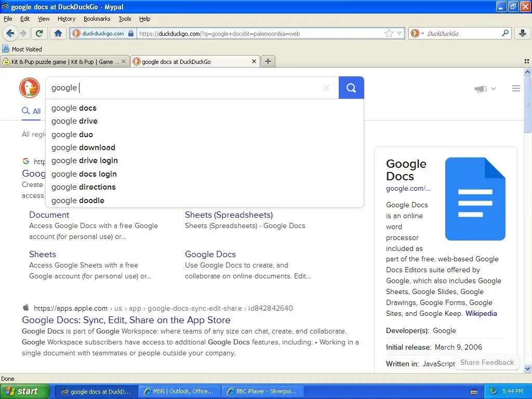
Task: Open the Sheets (Spreadsheets) sitelink
Action: pos(229,215)
